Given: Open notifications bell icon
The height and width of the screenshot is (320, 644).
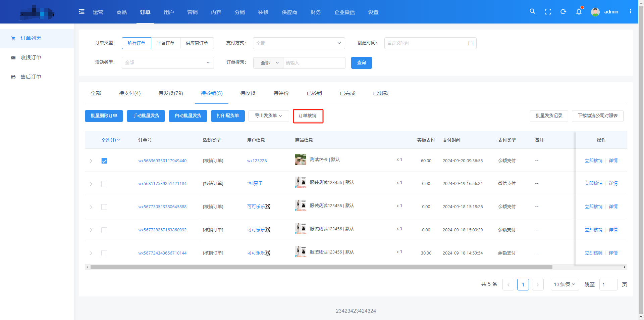Looking at the screenshot, I should click(579, 12).
